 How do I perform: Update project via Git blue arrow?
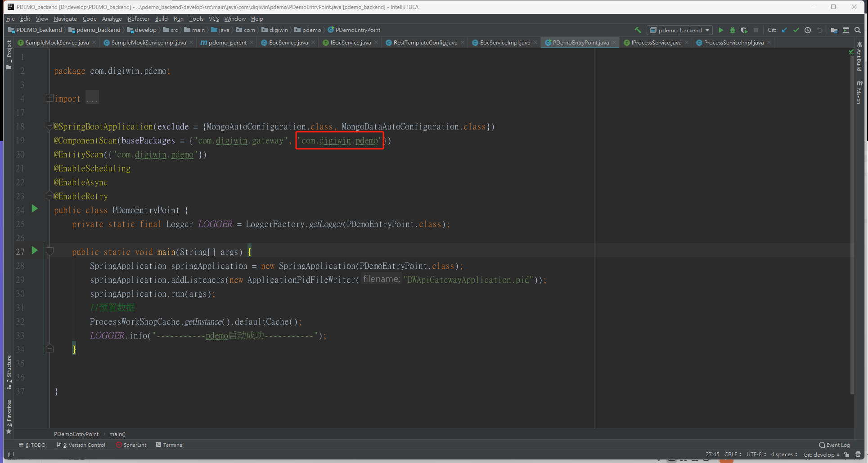[784, 30]
